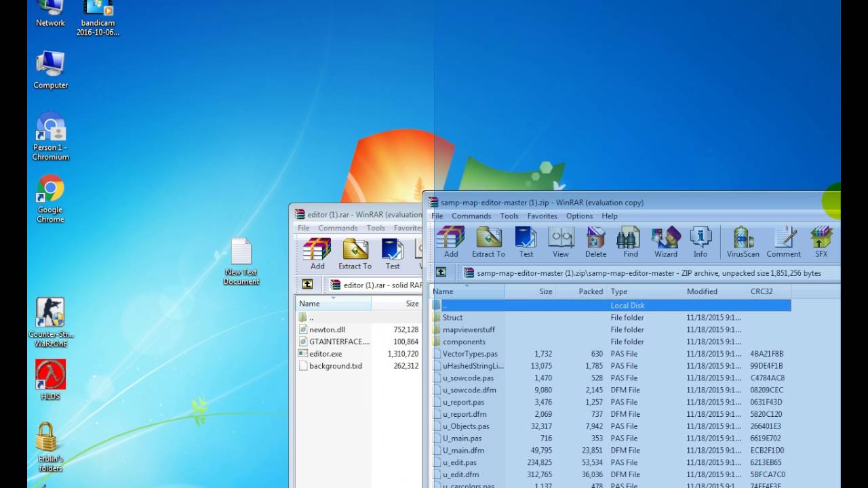Screen dimensions: 868x488
Task: Open Google Chrome desktop shortcut
Action: pyautogui.click(x=50, y=199)
